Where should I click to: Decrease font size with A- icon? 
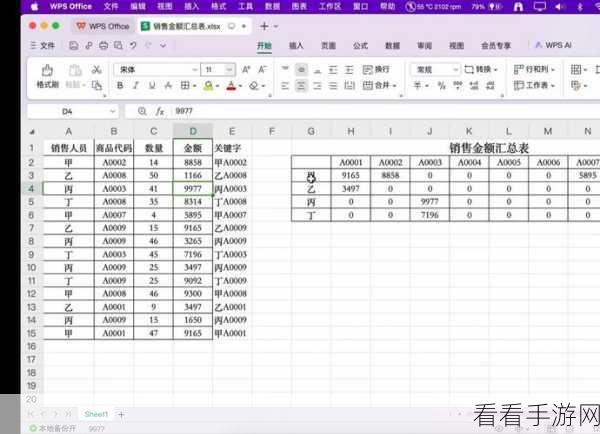(x=262, y=70)
